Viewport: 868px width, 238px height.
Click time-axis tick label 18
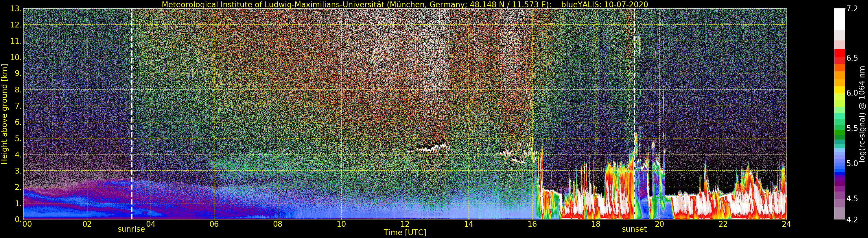coord(596,224)
